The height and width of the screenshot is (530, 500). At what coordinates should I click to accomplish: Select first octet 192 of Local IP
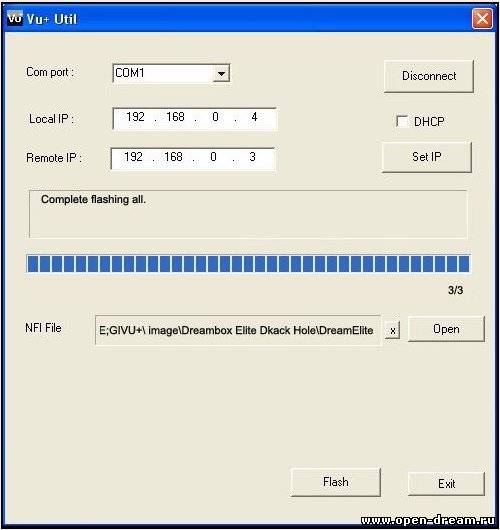point(135,117)
